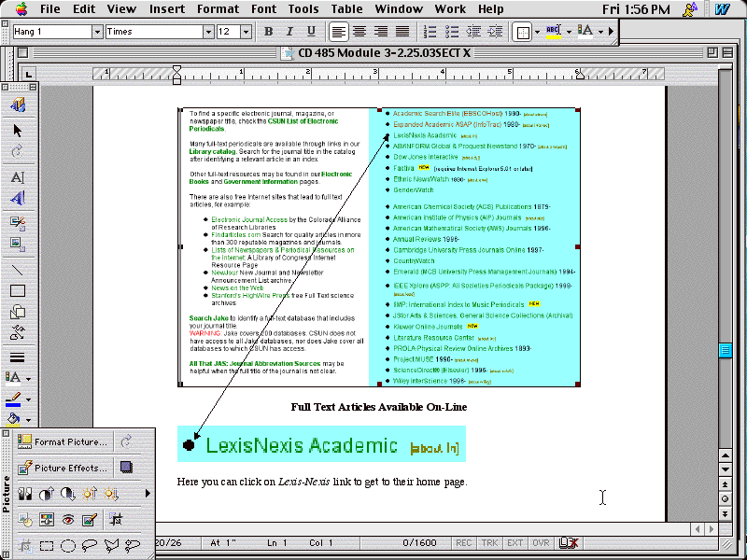Click the clip art scissors icon

pos(18,223)
